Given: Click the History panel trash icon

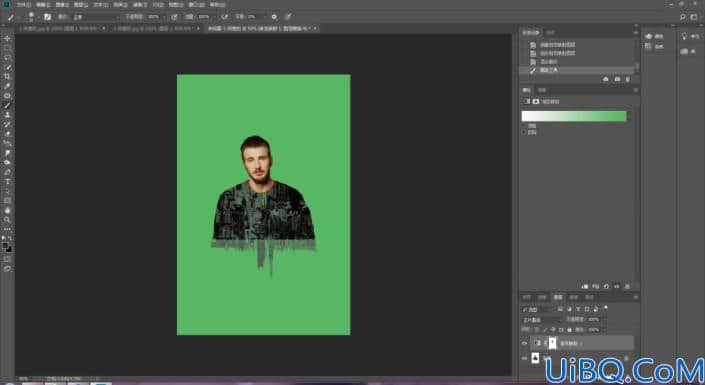Looking at the screenshot, I should 628,79.
